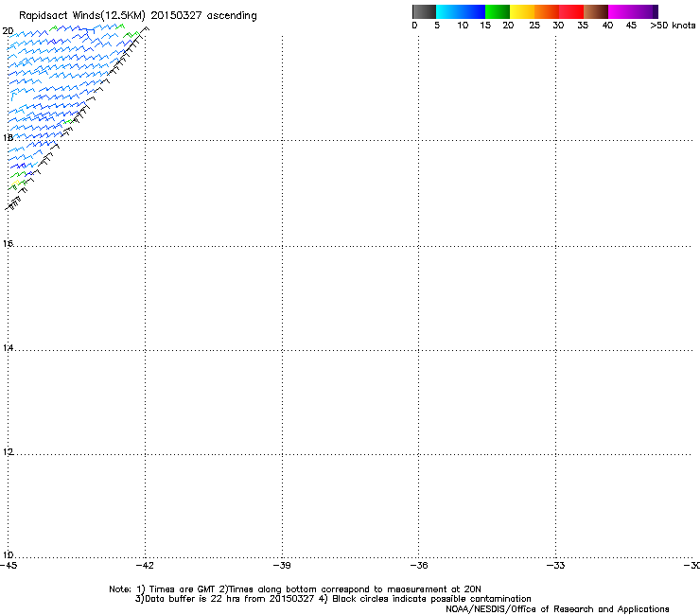The width and height of the screenshot is (700, 615).
Task: Click longitude axis label '-39'
Action: [282, 566]
